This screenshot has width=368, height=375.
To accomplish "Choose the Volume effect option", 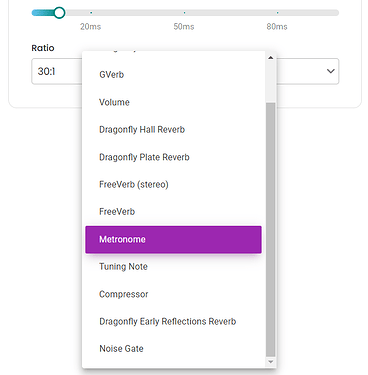I will tap(173, 102).
